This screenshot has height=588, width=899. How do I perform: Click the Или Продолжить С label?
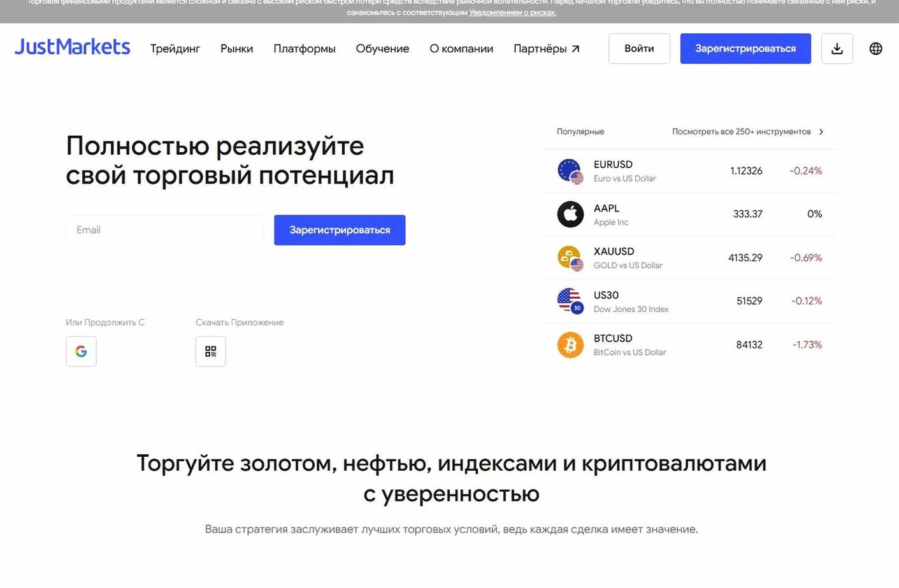[x=105, y=322]
